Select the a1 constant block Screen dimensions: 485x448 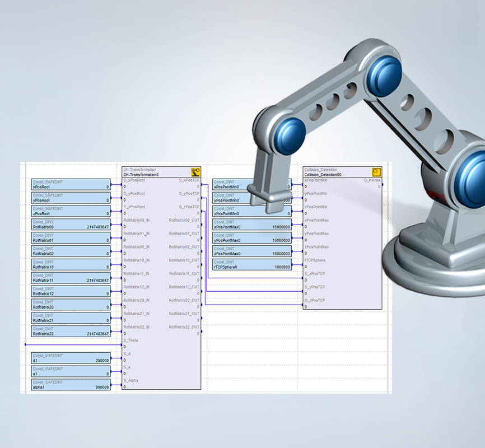pyautogui.click(x=71, y=371)
